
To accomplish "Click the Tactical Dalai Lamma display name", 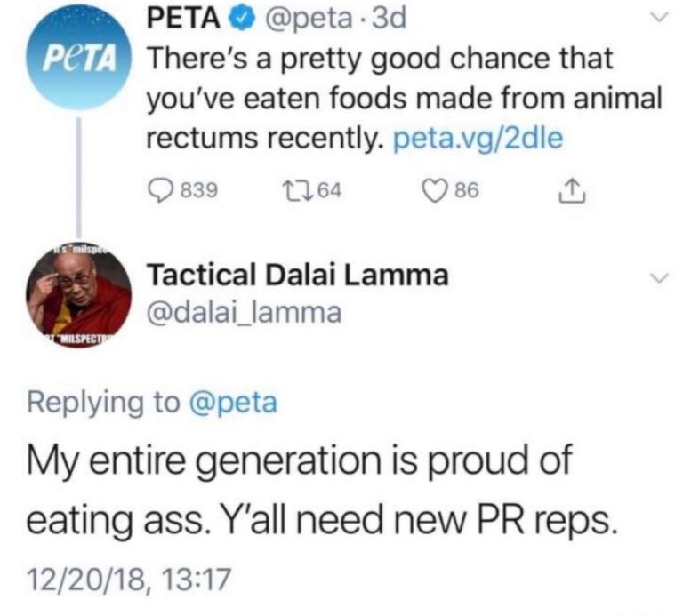I will (296, 276).
